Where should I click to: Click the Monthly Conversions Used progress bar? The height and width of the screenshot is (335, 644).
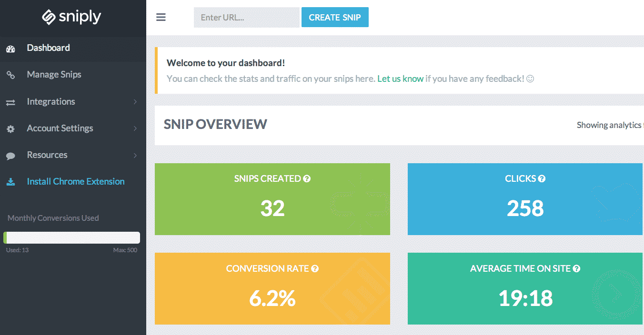click(x=71, y=237)
